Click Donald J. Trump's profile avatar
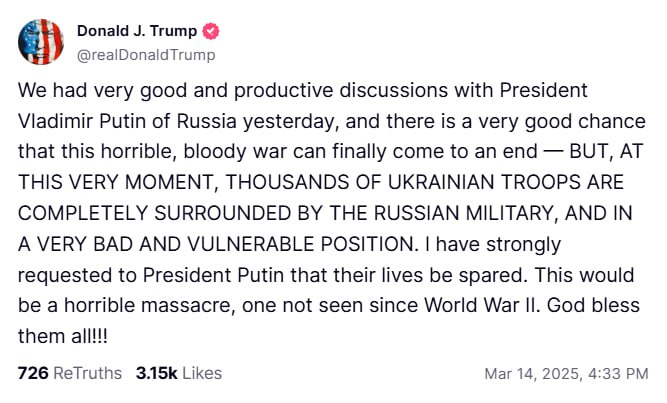667x403 pixels. (41, 42)
